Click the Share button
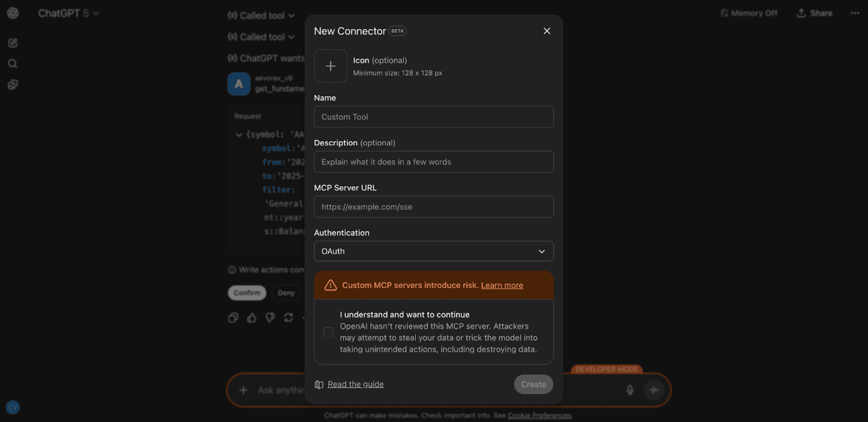This screenshot has width=868, height=422. tap(815, 13)
